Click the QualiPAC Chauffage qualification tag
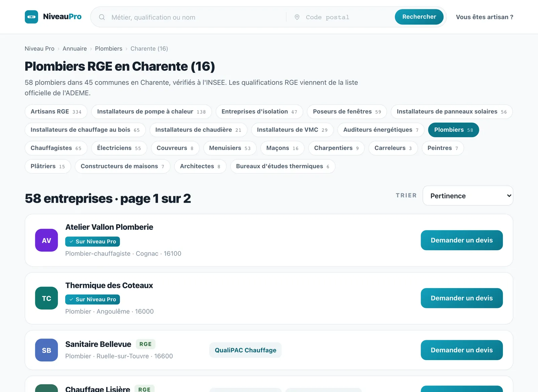This screenshot has width=538, height=392. (245, 350)
